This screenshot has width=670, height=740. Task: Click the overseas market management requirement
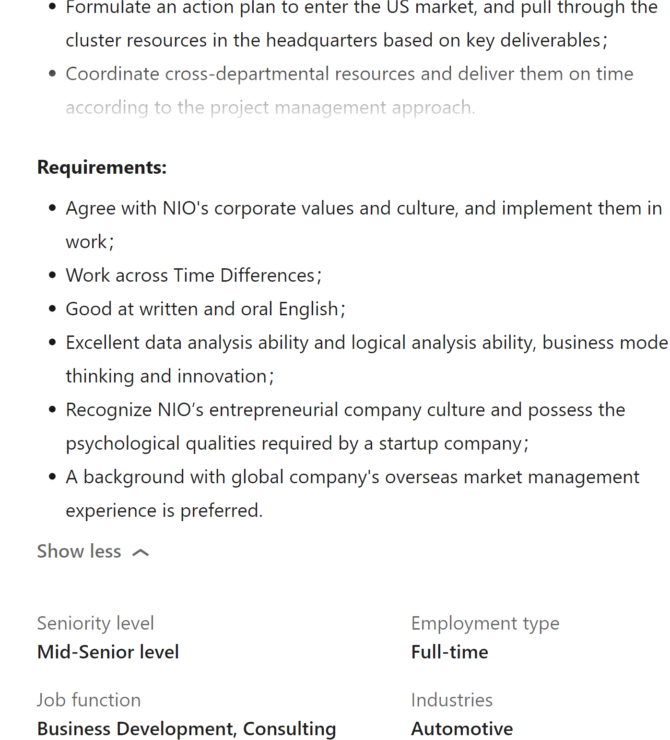click(352, 477)
